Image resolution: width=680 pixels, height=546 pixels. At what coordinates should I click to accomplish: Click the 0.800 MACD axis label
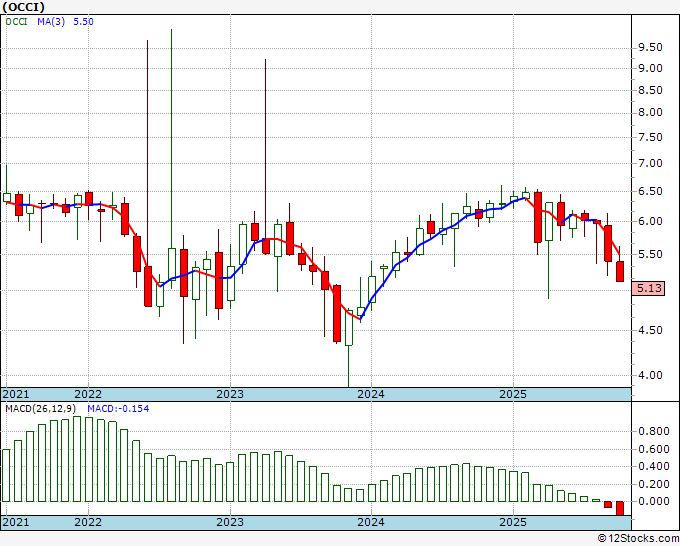tap(653, 431)
